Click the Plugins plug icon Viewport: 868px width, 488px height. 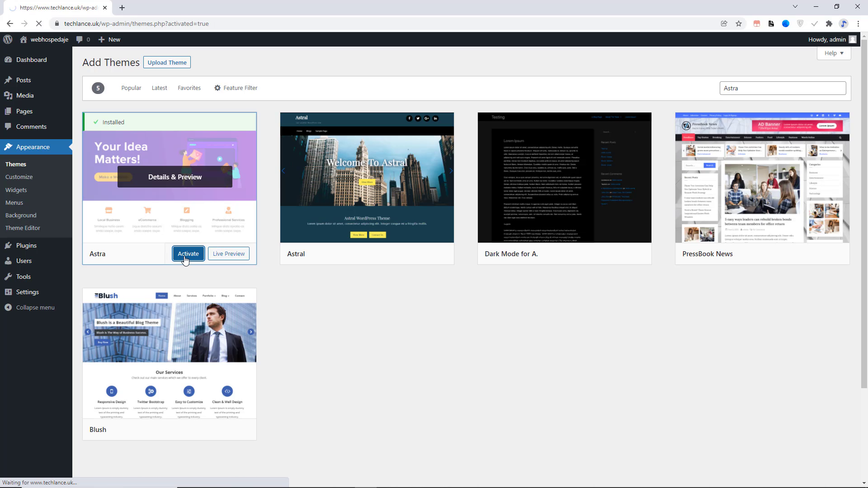coord(8,245)
